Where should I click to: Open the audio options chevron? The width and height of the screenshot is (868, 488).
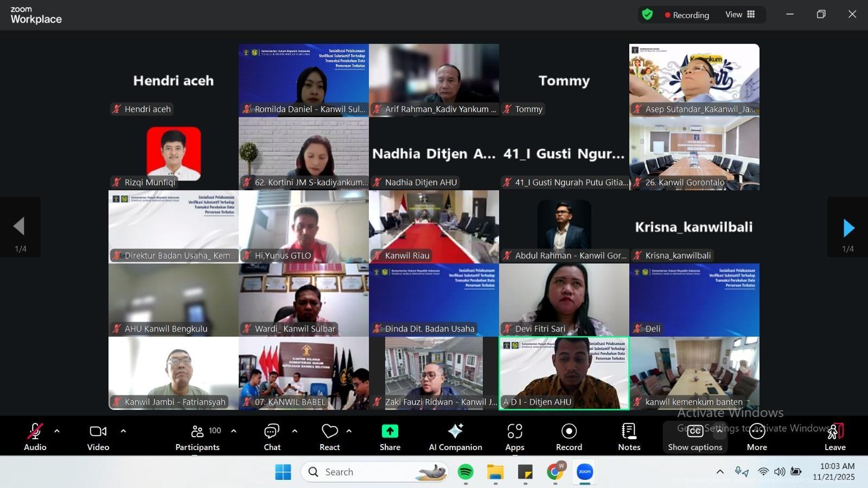pos(56,431)
